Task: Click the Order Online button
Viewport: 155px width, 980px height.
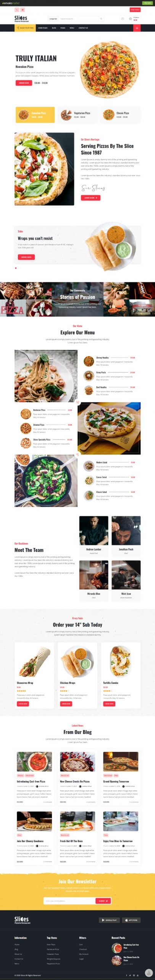Action: coord(135,10)
